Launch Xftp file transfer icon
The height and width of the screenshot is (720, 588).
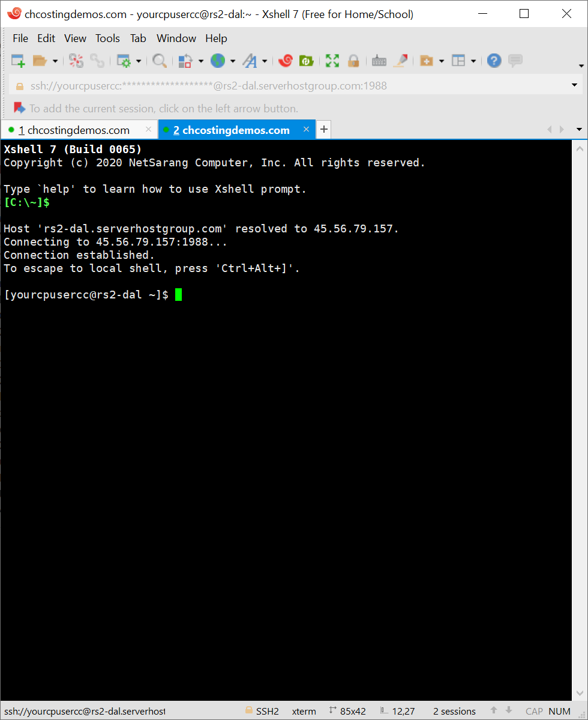(x=306, y=61)
